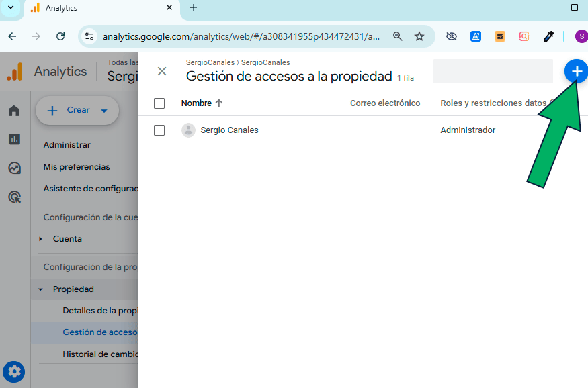Toggle the select-all checkbox in header

(x=159, y=103)
